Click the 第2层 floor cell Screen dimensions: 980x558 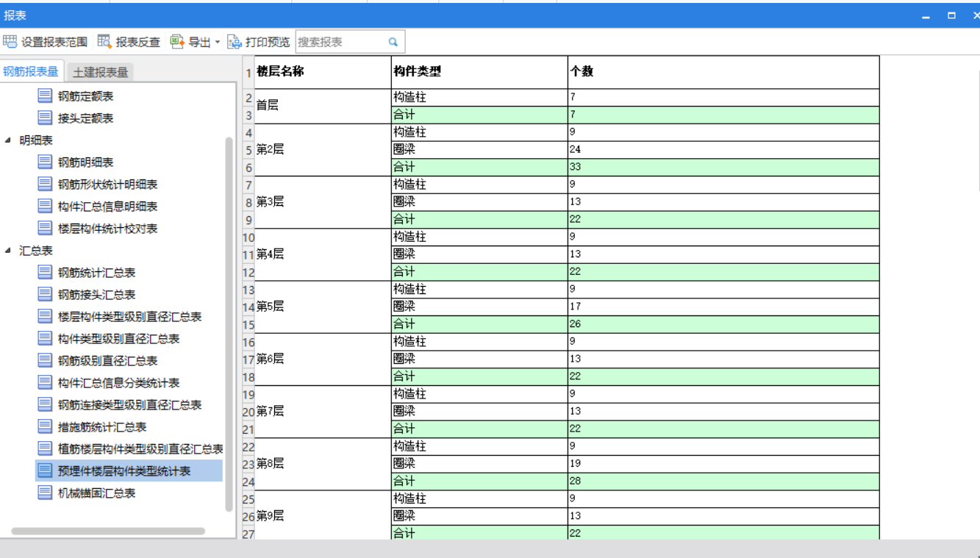[323, 149]
